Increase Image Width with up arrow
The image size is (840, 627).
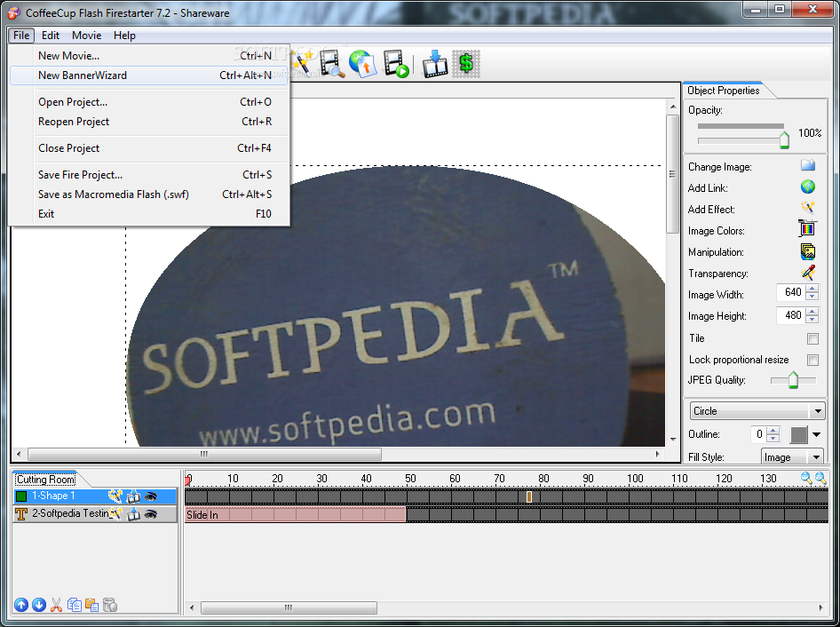tap(812, 289)
